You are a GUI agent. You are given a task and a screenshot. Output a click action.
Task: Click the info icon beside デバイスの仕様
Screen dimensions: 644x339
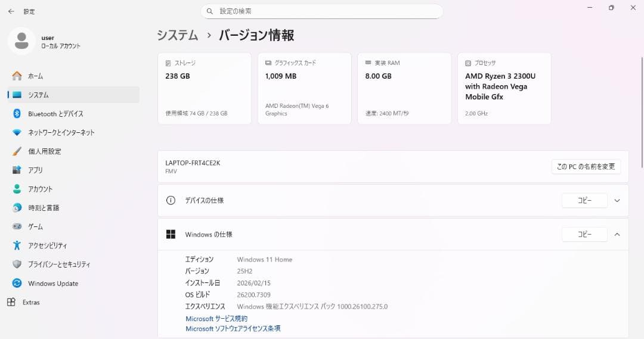pos(171,200)
